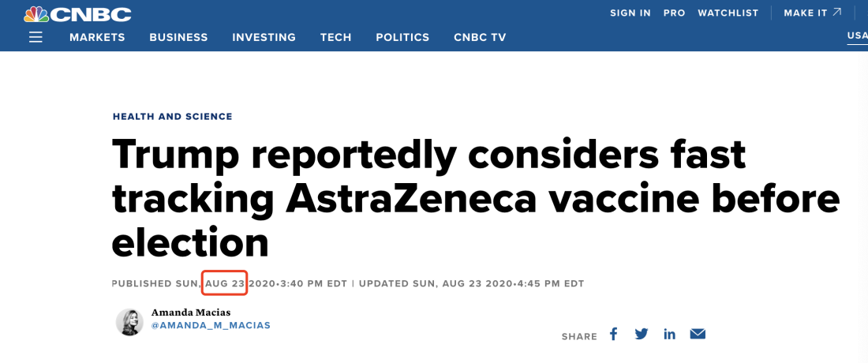Navigate to Politics section
This screenshot has height=363, width=868.
coord(402,37)
